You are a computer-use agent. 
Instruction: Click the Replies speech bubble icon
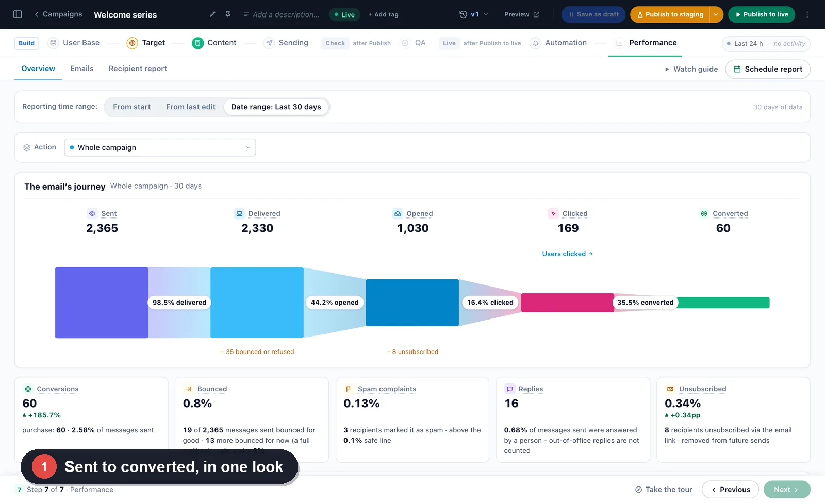(x=509, y=389)
